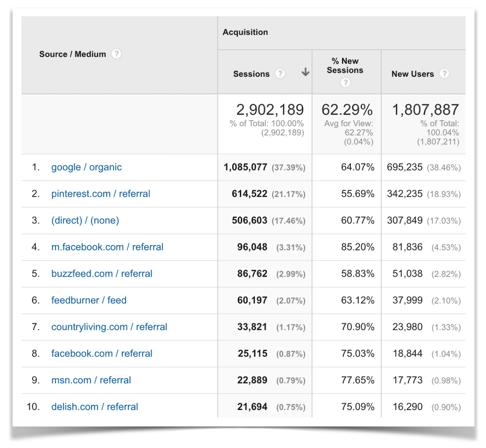The width and height of the screenshot is (486, 448).
Task: Open the countryliving.com / referral report
Action: click(x=109, y=327)
